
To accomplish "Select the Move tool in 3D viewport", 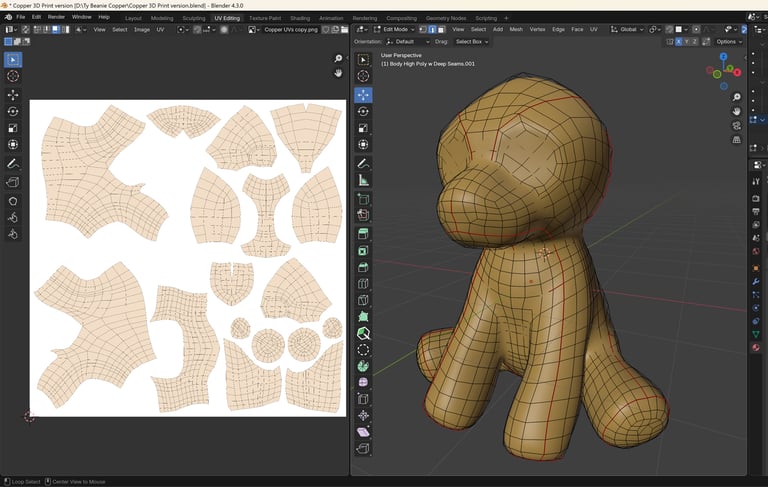I will click(x=363, y=94).
